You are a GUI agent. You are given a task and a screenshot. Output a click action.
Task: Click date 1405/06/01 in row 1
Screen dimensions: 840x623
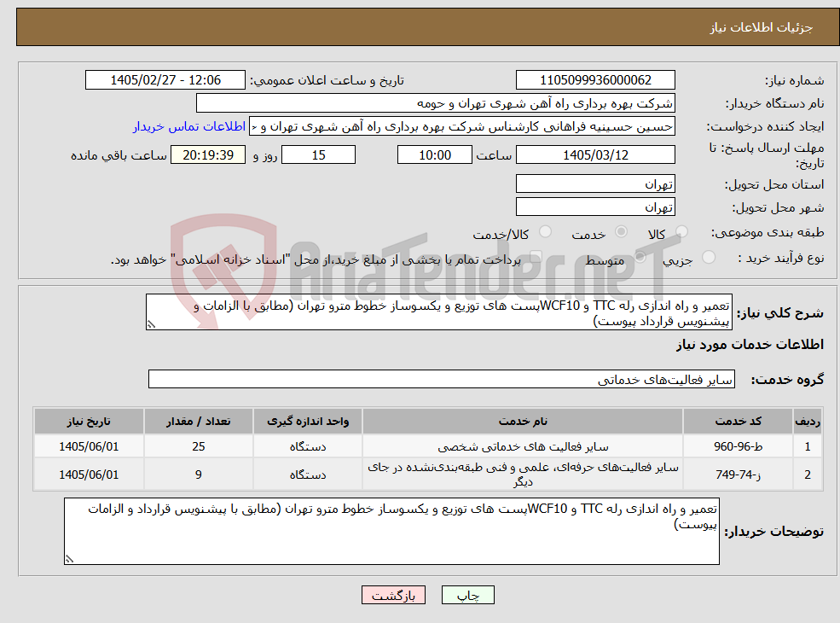89,446
